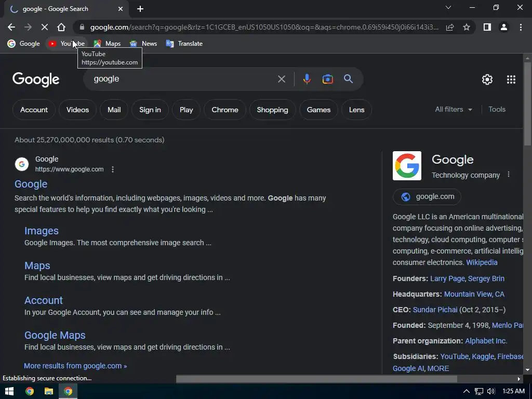Screen dimensions: 532x399
Task: Open the Maps sitelink result
Action: coord(37,265)
